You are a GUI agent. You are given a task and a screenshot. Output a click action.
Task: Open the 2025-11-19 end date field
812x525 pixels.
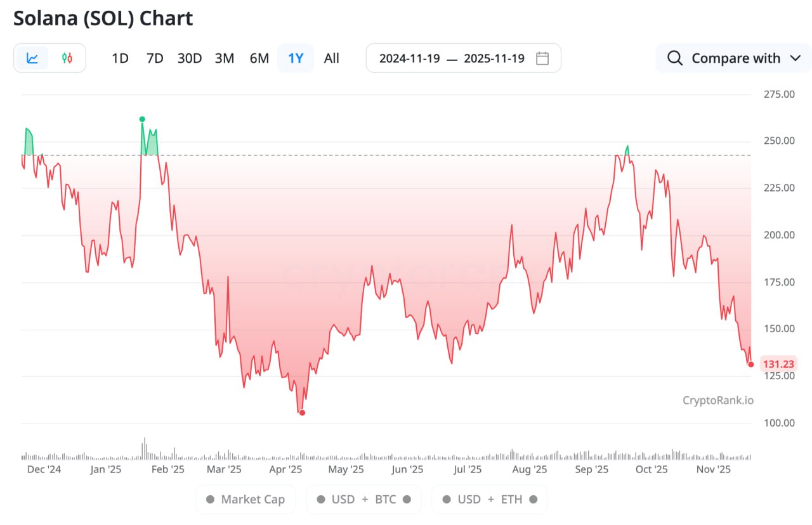(x=494, y=58)
